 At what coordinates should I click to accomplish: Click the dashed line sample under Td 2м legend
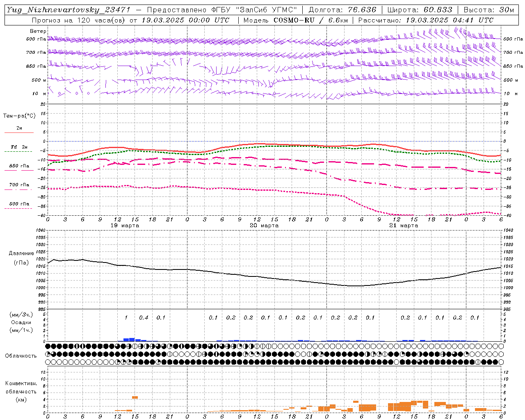point(18,152)
